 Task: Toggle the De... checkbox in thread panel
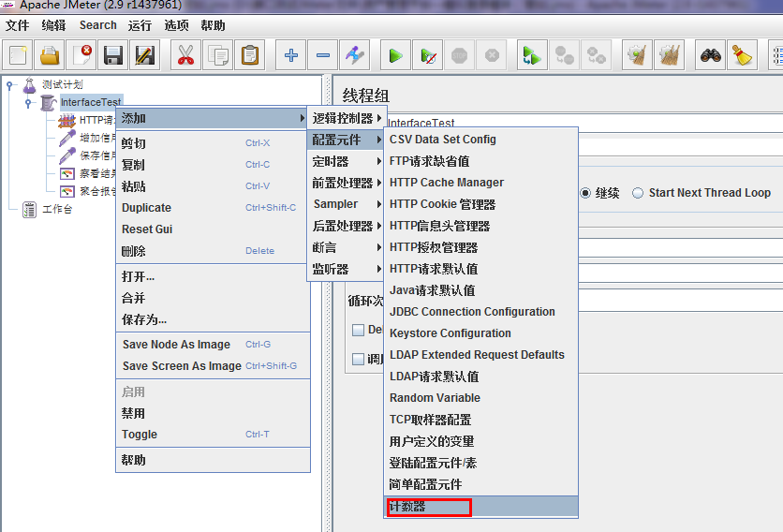click(x=358, y=330)
